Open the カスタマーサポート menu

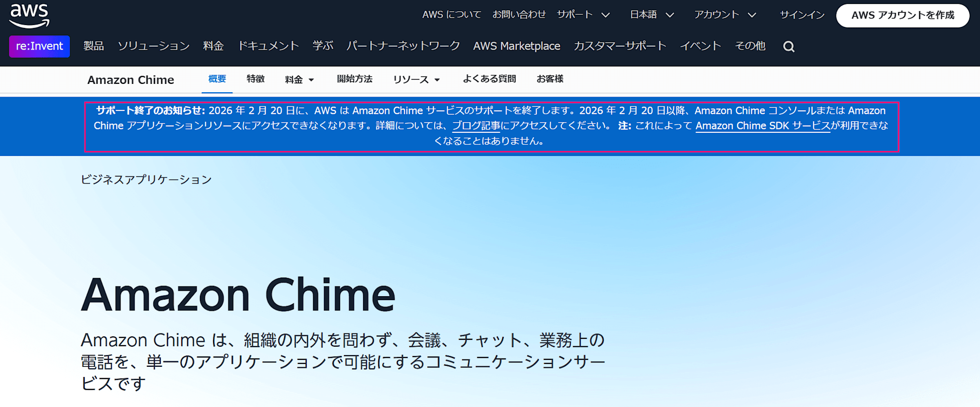620,46
